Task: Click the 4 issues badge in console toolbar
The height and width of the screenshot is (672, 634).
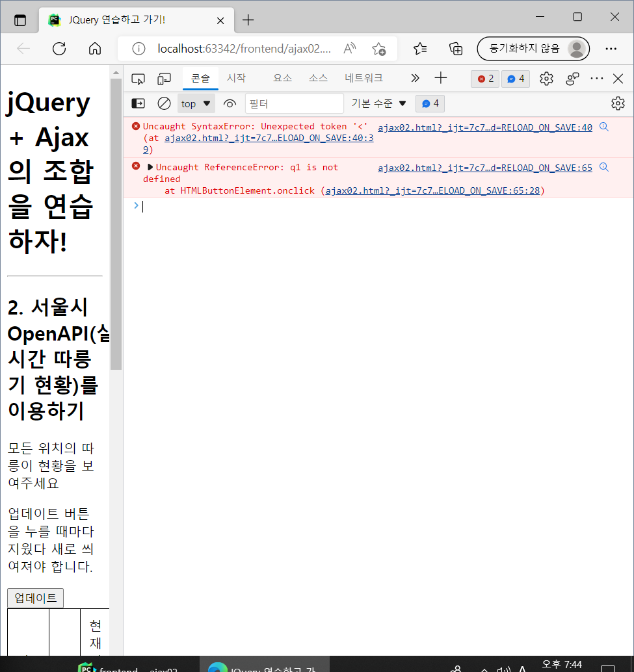Action: [x=430, y=104]
